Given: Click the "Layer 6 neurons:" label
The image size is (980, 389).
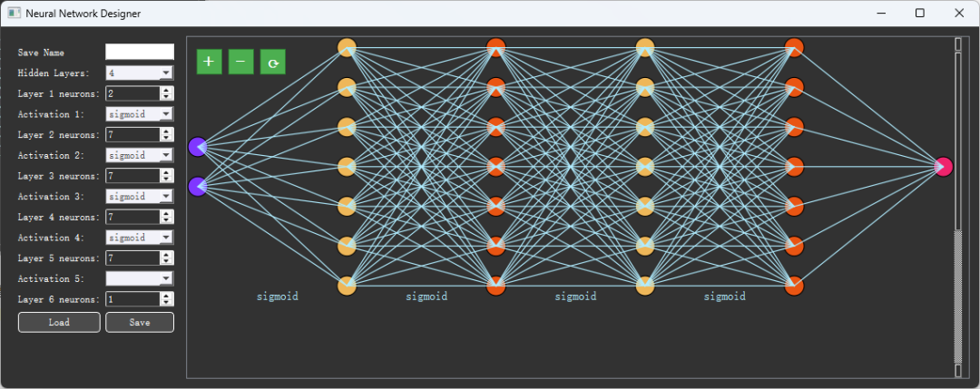Looking at the screenshot, I should 59,299.
